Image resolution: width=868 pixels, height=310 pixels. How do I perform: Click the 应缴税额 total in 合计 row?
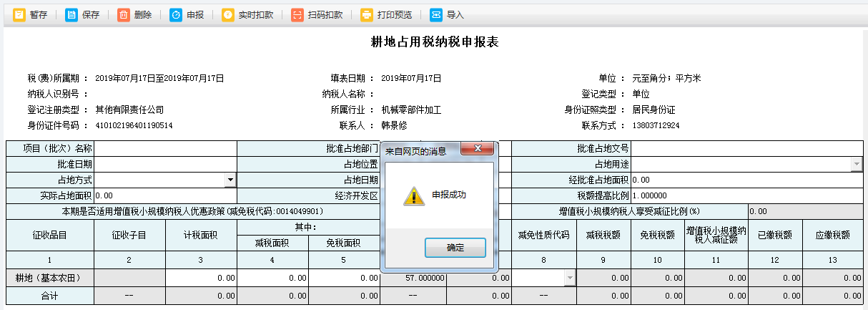[x=832, y=295]
